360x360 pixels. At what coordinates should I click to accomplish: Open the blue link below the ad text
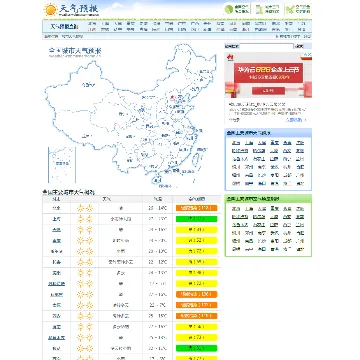click(294, 120)
